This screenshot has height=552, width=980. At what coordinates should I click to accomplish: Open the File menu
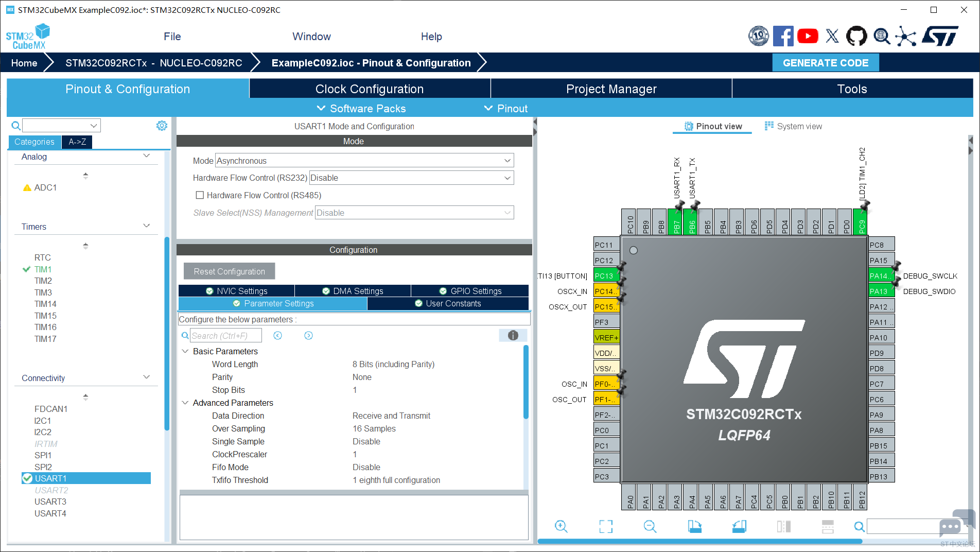(172, 37)
